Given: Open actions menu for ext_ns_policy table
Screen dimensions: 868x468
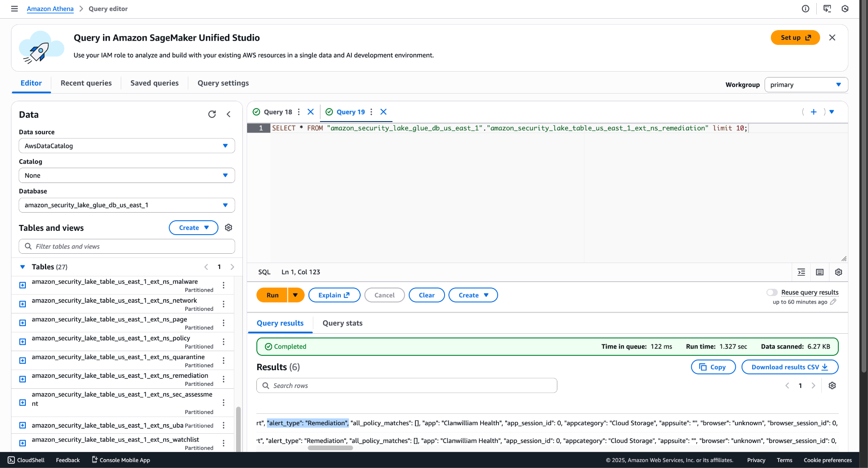Looking at the screenshot, I should pos(224,342).
